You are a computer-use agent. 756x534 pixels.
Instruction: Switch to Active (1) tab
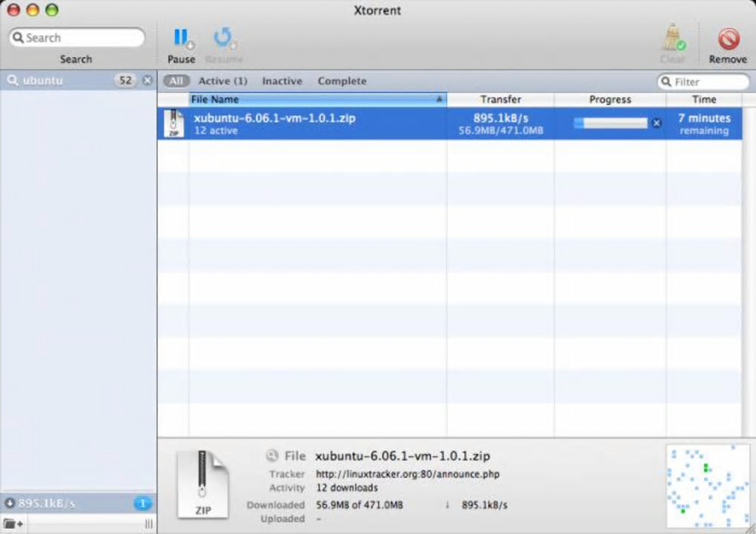click(223, 81)
